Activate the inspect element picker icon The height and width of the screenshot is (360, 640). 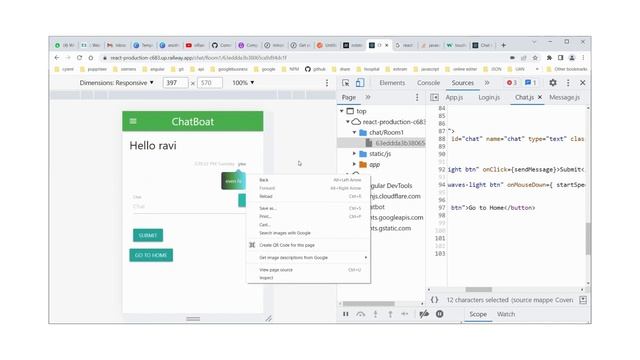pos(346,83)
